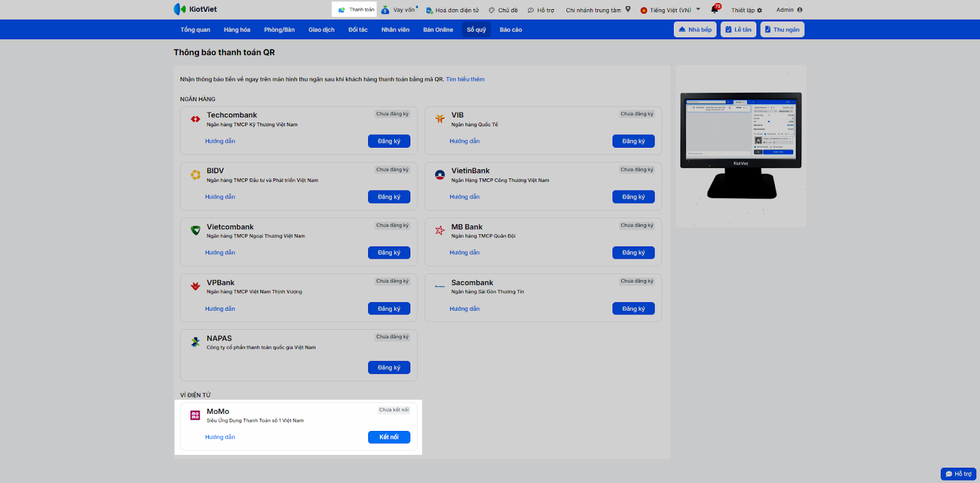Click the Sacombank logo icon
Viewport: 980px width, 483px height.
[440, 286]
